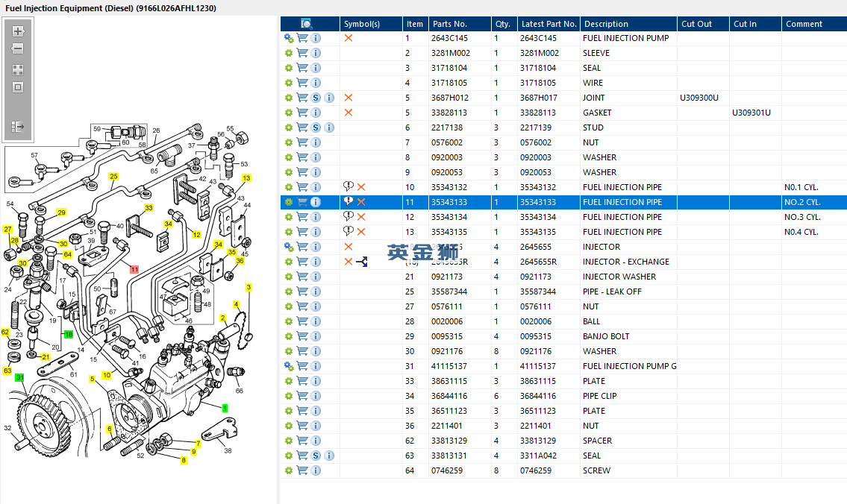Open info for INJECTOR WASHER
The height and width of the screenshot is (504, 847).
coord(316,277)
